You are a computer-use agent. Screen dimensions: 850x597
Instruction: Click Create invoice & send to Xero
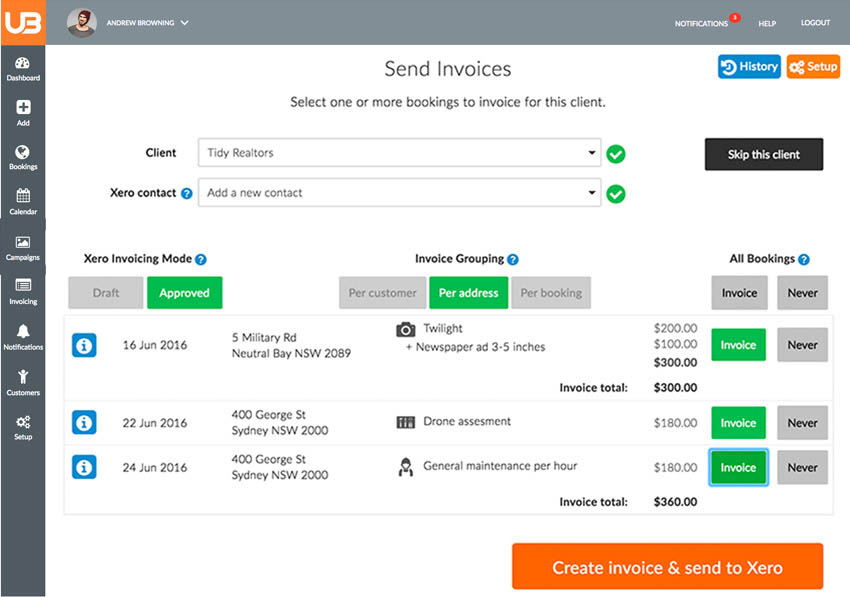tap(667, 566)
